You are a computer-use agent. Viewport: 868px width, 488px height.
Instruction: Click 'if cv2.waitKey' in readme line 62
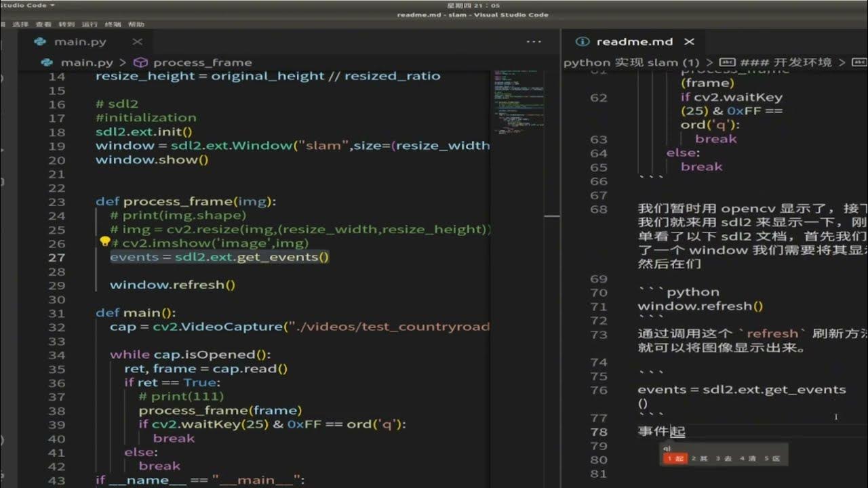[732, 97]
